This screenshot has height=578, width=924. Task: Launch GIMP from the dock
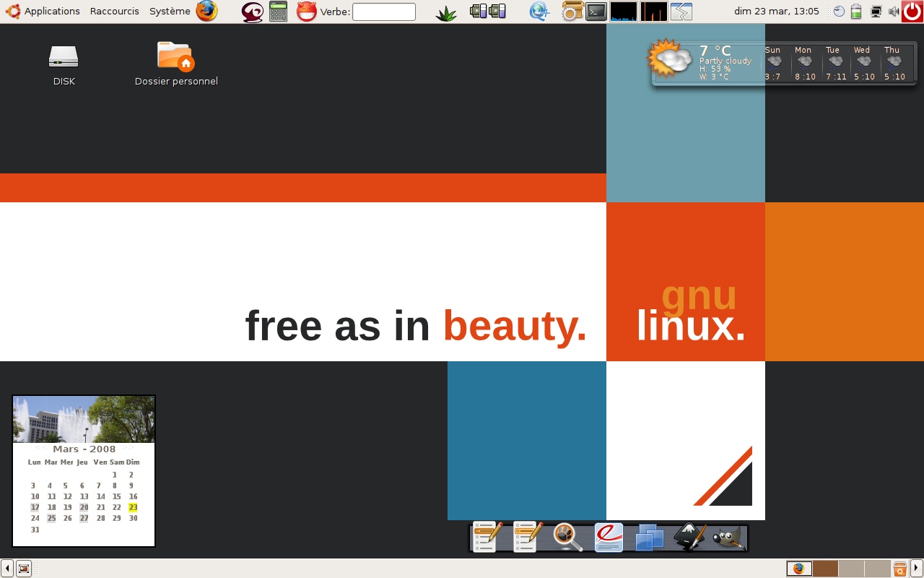(729, 538)
